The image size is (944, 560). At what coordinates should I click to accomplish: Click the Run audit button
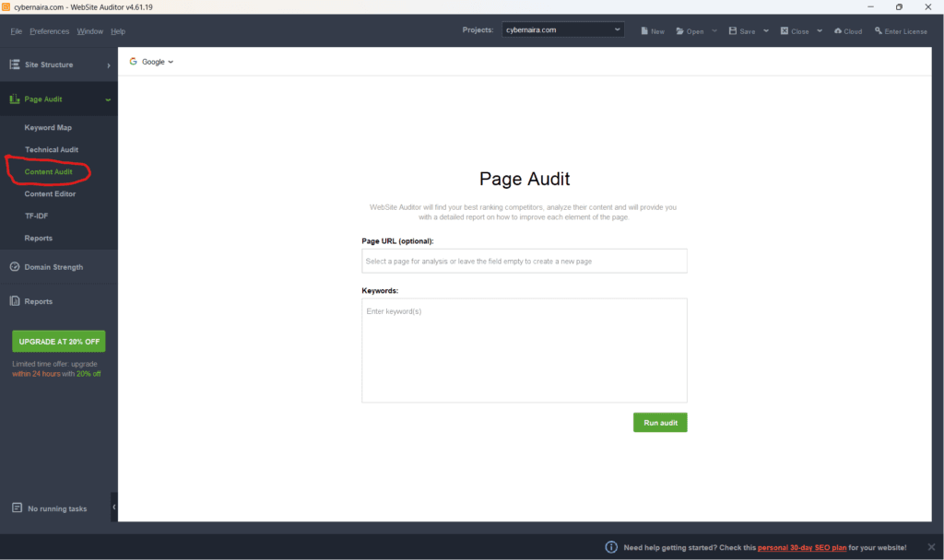click(x=660, y=422)
